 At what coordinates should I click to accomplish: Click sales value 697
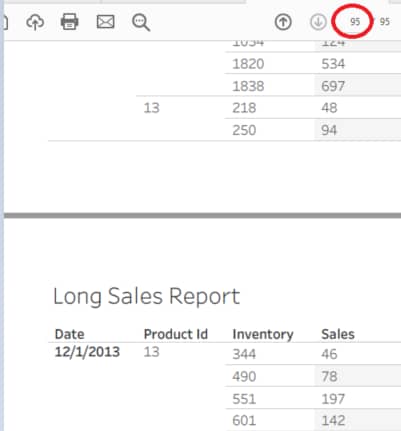[x=333, y=86]
